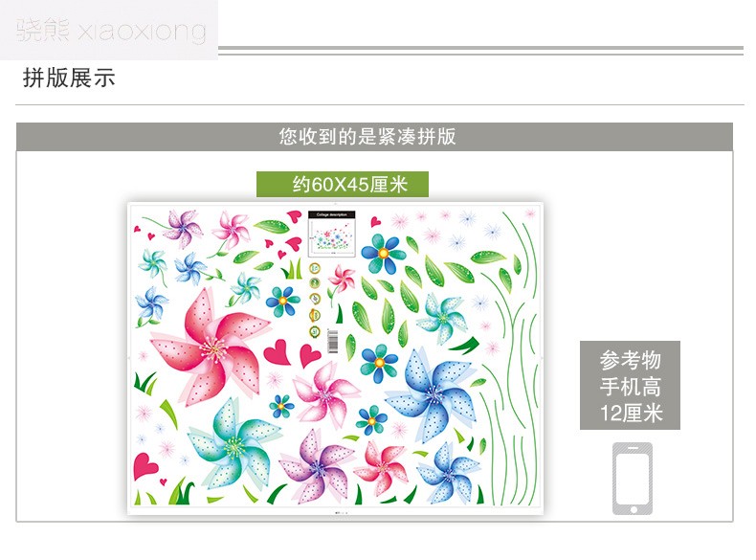Click the largest blue pinwheel flower sticker
Viewport: 756px width, 560px height.
[432, 393]
